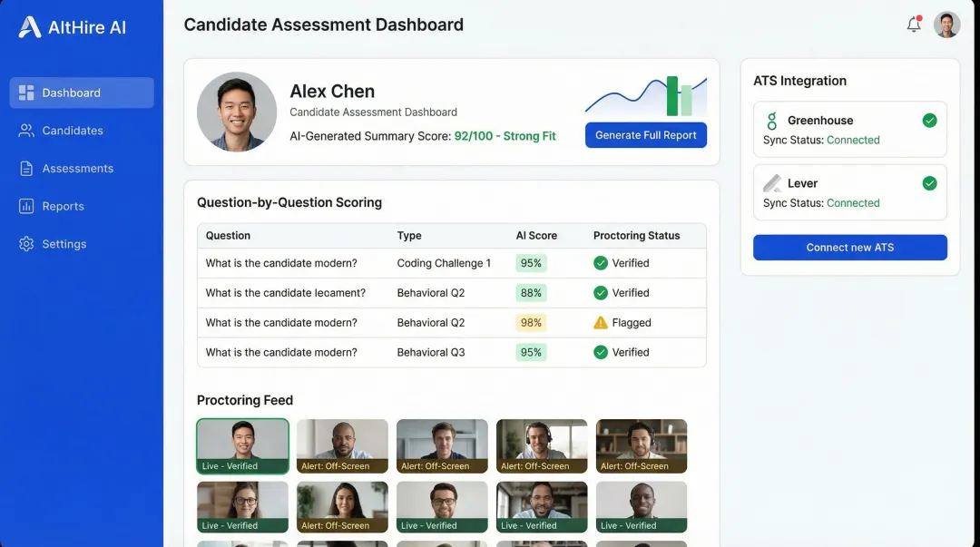Click the Greenhouse integration icon

[x=772, y=120]
